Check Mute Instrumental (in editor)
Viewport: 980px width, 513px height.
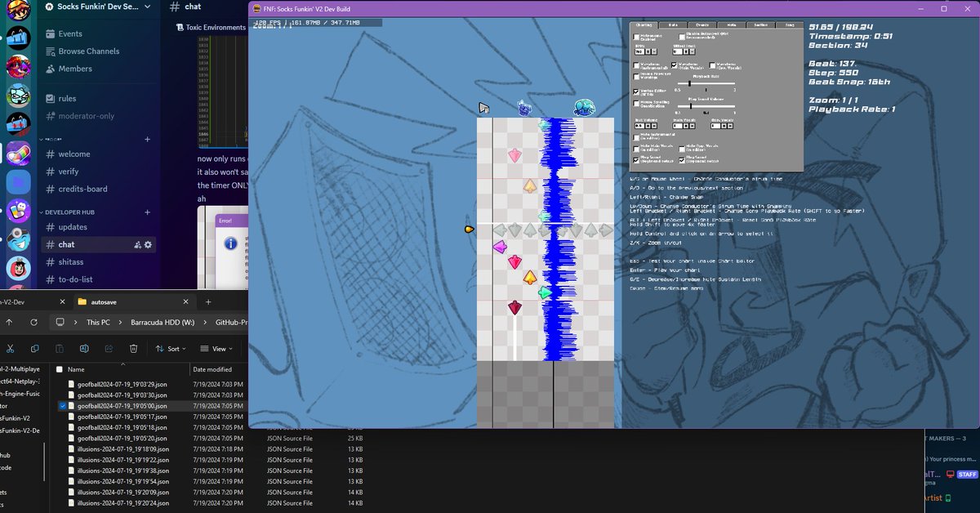coord(637,137)
